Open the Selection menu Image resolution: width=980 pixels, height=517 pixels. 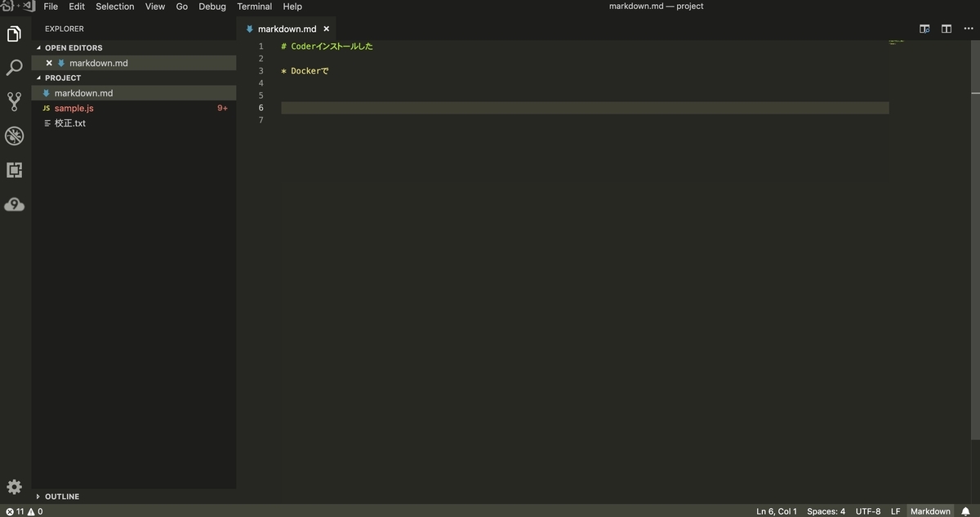[115, 7]
